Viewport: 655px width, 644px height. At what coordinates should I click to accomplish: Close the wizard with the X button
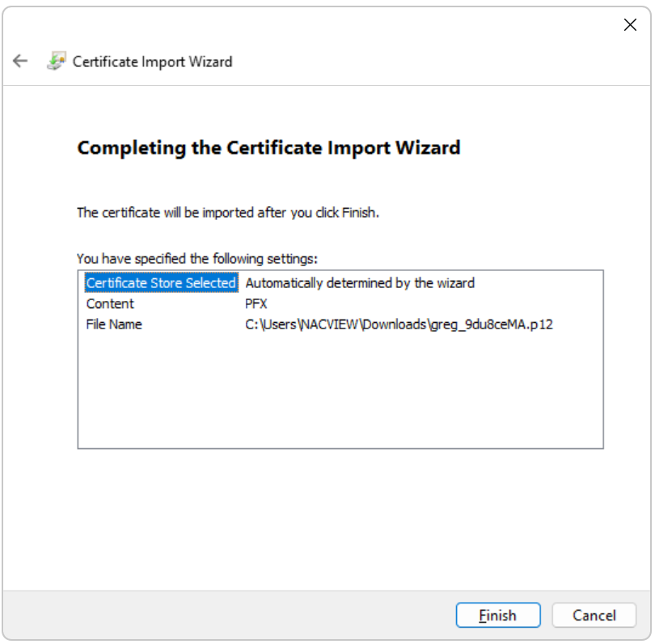tap(630, 25)
